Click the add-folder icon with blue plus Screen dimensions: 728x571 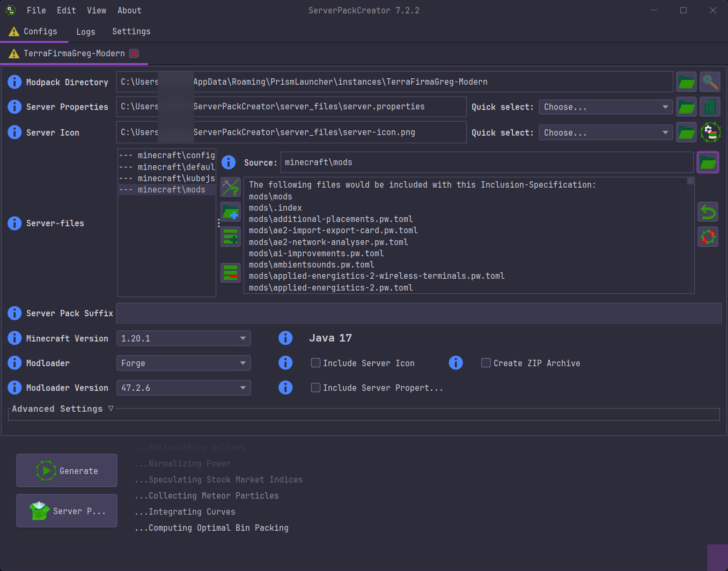click(231, 212)
